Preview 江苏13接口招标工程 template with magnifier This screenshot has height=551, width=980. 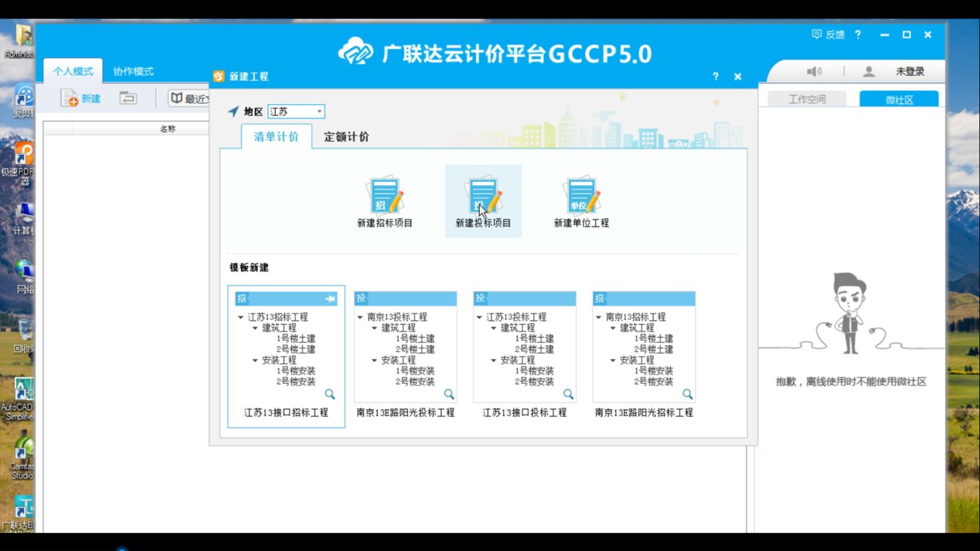(330, 394)
